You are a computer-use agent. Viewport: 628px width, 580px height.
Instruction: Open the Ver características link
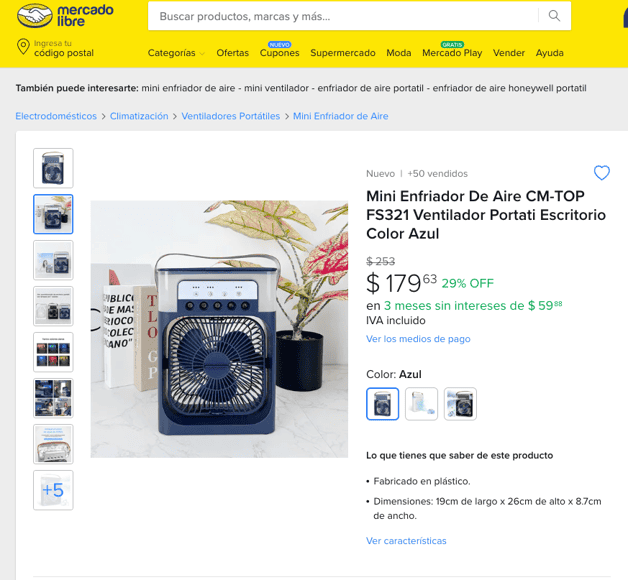406,541
